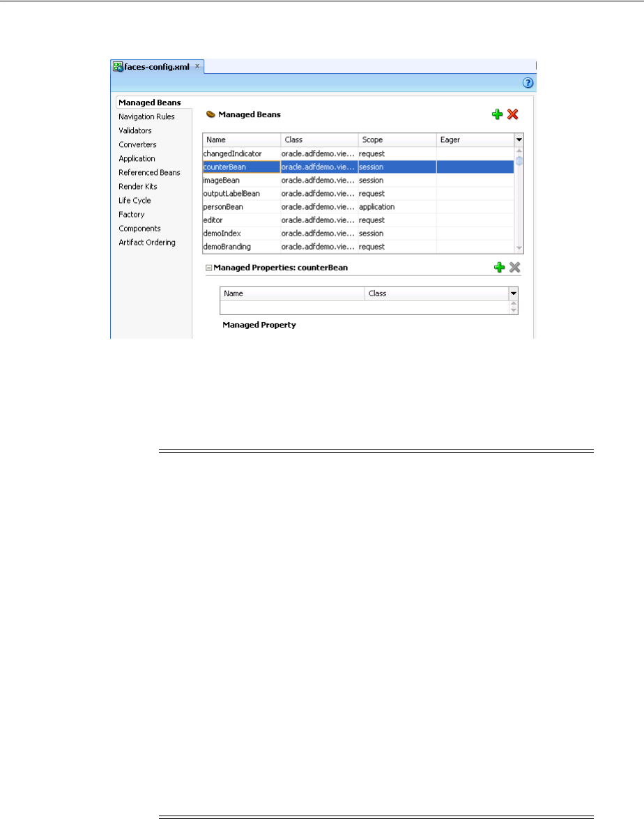Select the faces-config.xml tab
The height and width of the screenshot is (819, 644).
pos(157,67)
